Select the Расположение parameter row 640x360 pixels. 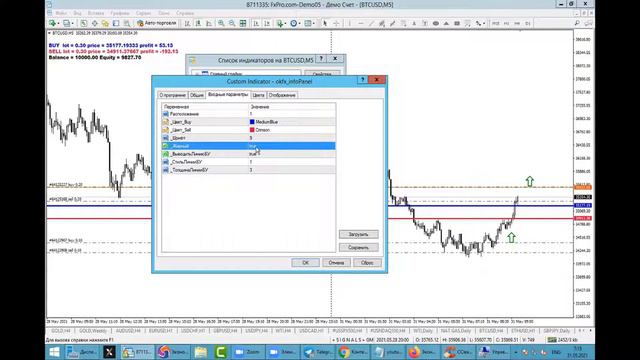point(249,114)
